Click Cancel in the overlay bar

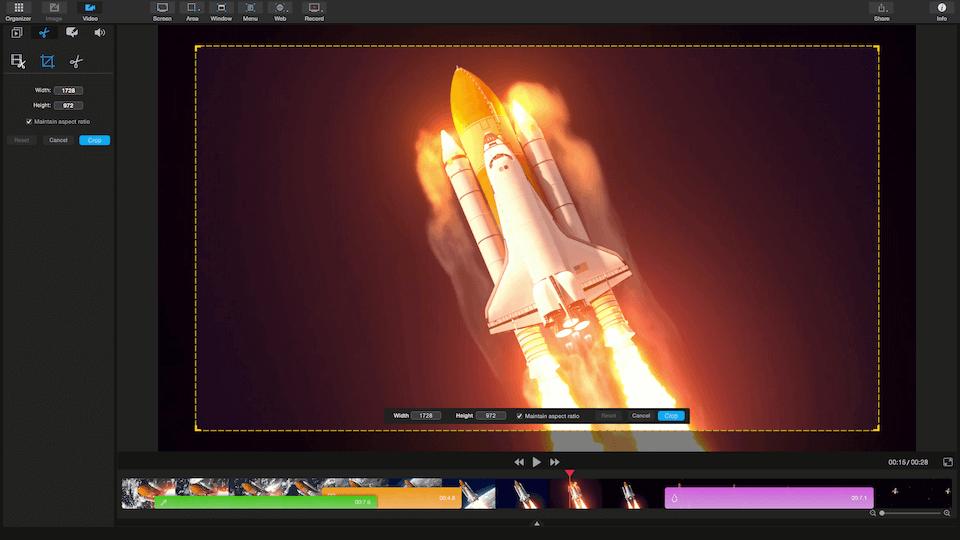click(640, 416)
